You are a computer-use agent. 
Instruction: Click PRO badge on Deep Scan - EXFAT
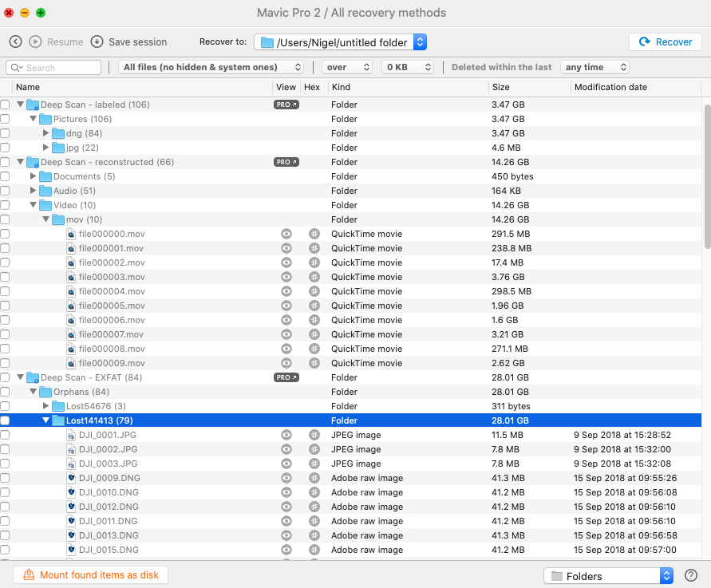point(286,377)
